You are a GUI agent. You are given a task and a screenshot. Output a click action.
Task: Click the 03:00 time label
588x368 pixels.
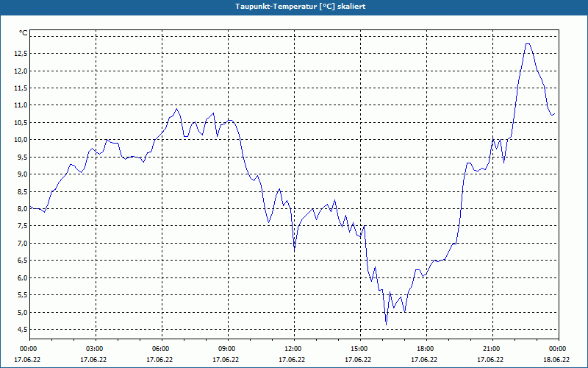96,349
